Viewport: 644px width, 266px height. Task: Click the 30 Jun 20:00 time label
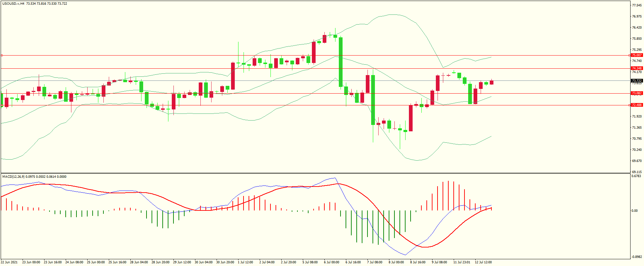tap(225, 262)
